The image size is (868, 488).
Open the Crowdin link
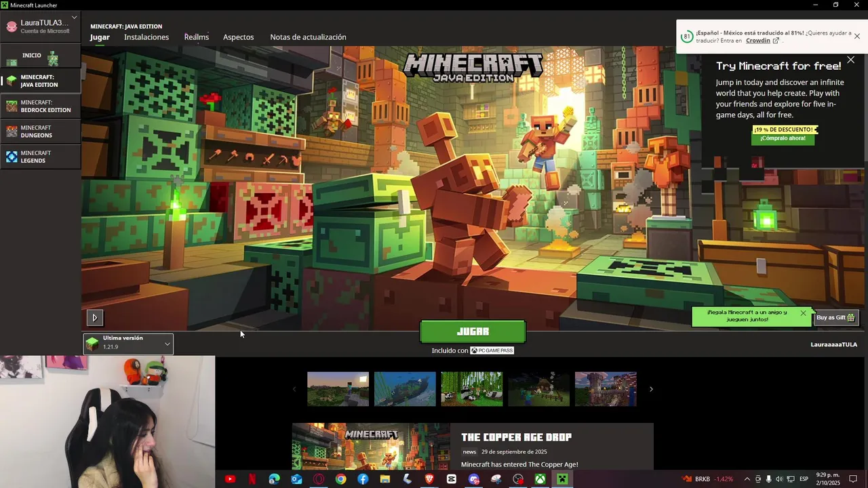pos(762,41)
